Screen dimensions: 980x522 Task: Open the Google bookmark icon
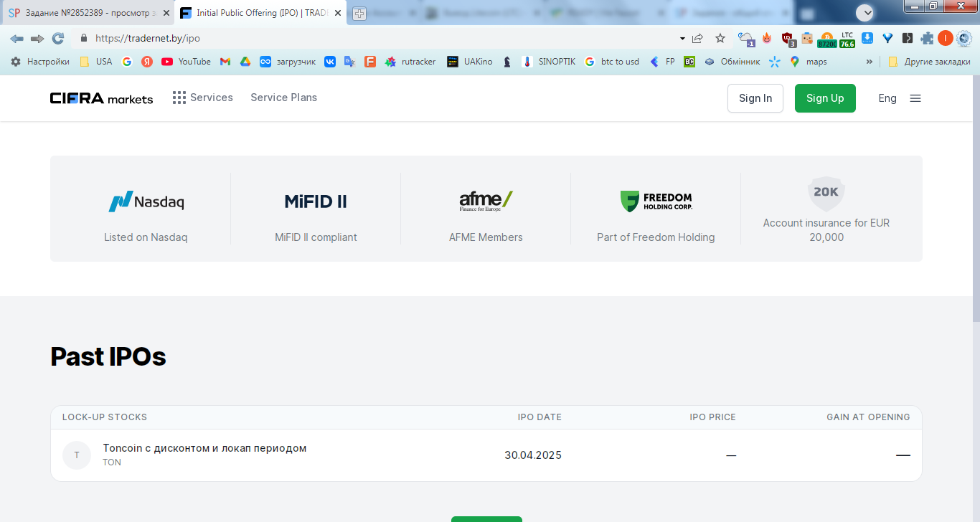tap(127, 62)
